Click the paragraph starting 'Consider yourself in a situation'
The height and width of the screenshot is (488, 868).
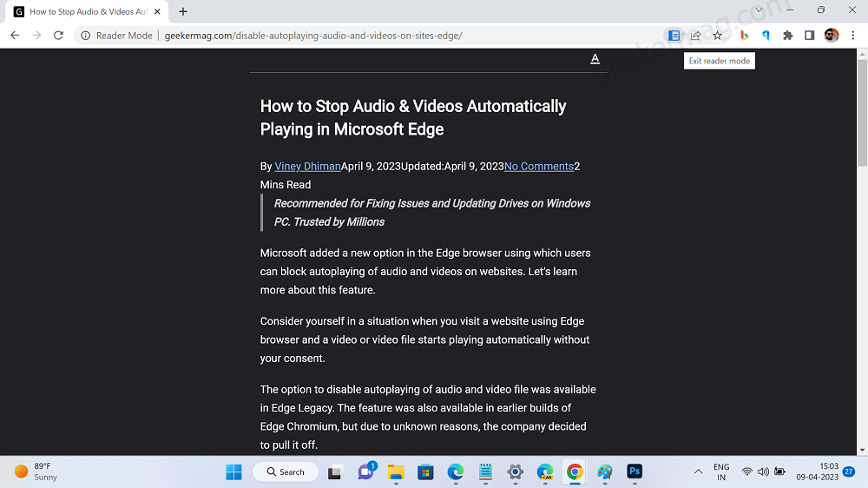click(424, 340)
